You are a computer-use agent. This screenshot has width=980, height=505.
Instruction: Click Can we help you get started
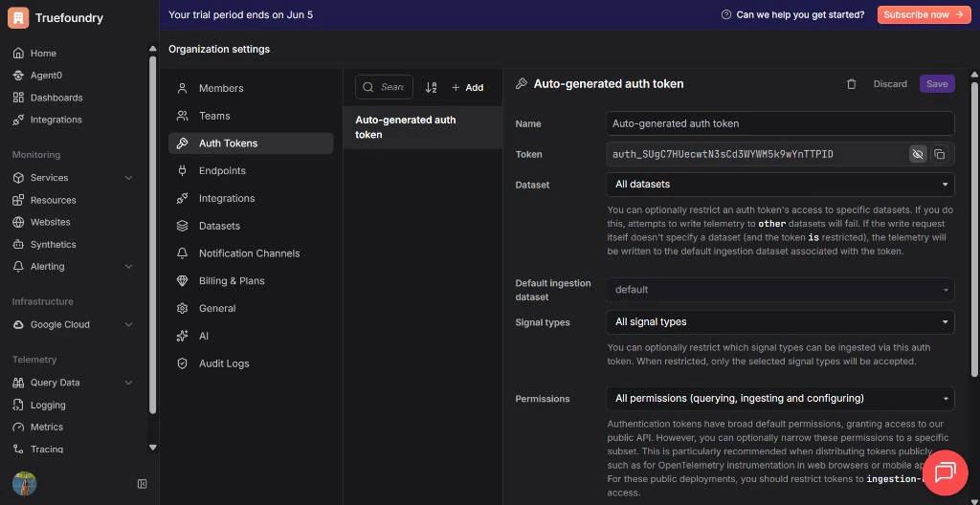point(793,14)
